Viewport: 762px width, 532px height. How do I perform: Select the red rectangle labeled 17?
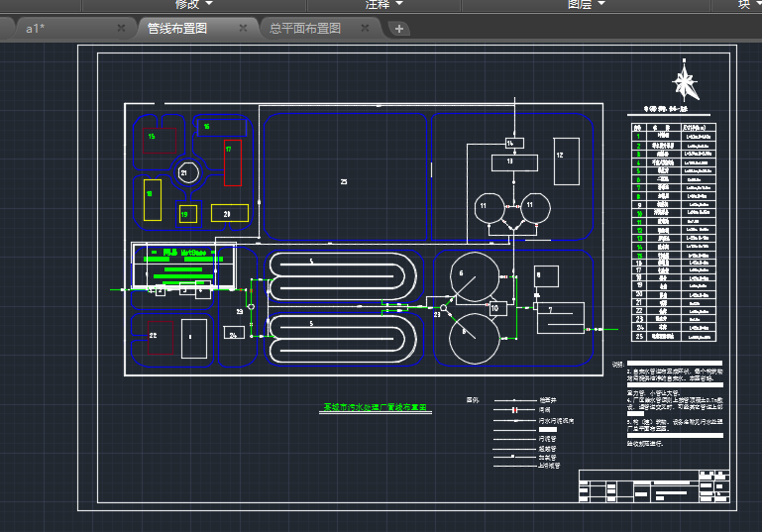click(x=233, y=162)
